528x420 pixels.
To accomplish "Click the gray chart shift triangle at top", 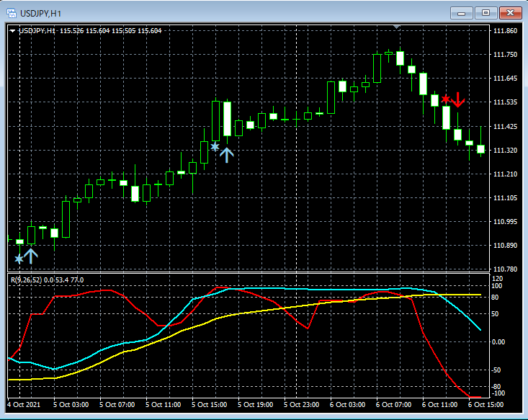I will [396, 27].
